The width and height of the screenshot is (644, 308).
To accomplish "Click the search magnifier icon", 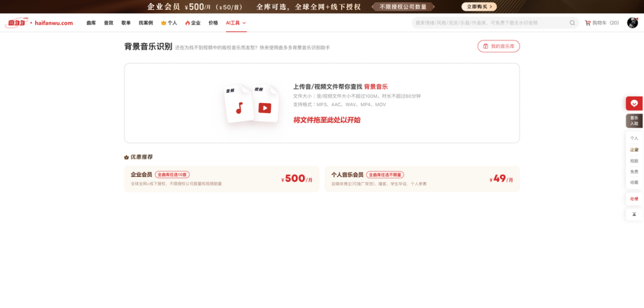I will [572, 23].
